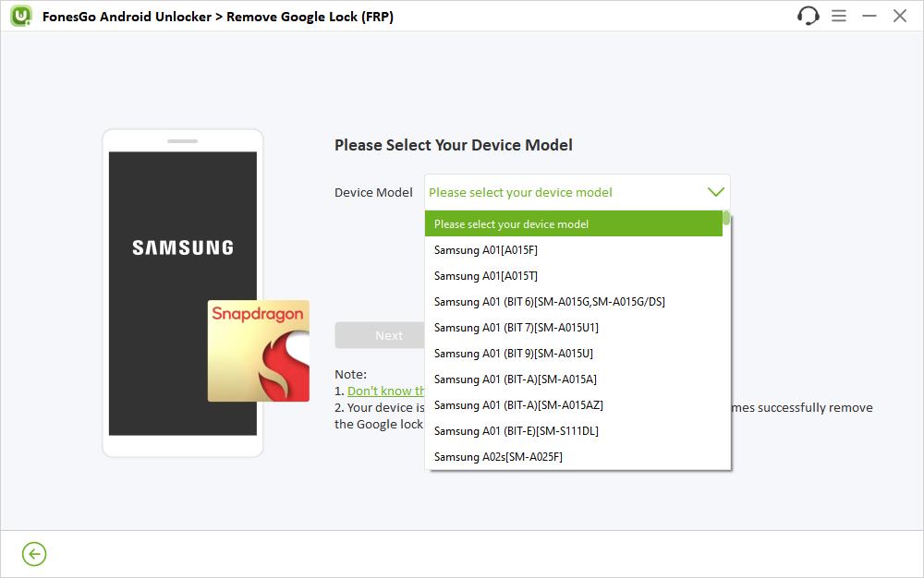Minimize the FonesGo window
This screenshot has width=924, height=578.
tap(869, 16)
